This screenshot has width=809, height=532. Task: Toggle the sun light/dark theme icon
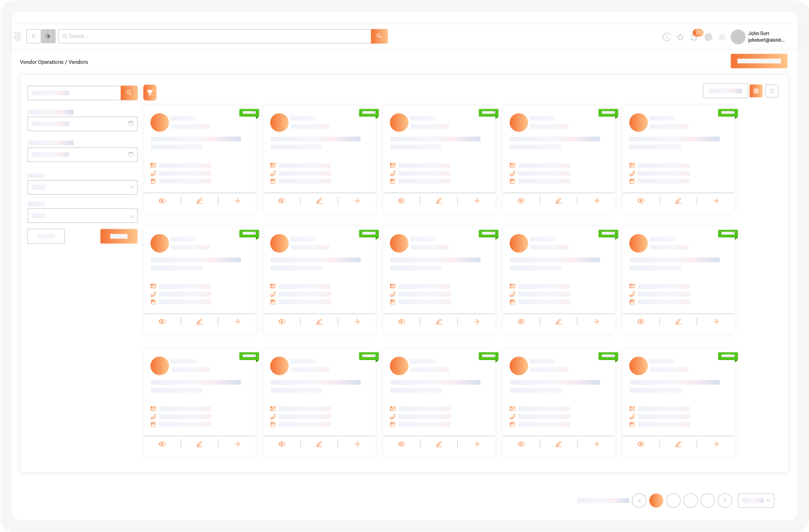[722, 37]
